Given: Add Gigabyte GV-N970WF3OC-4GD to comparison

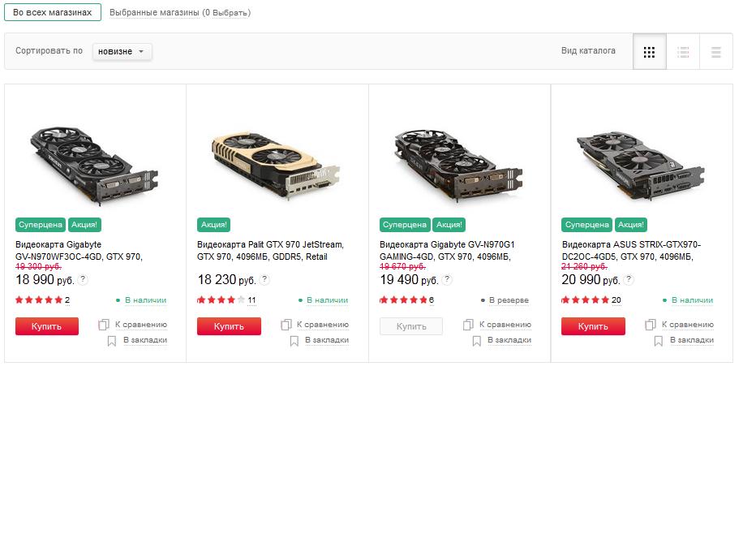Looking at the screenshot, I should 132,325.
